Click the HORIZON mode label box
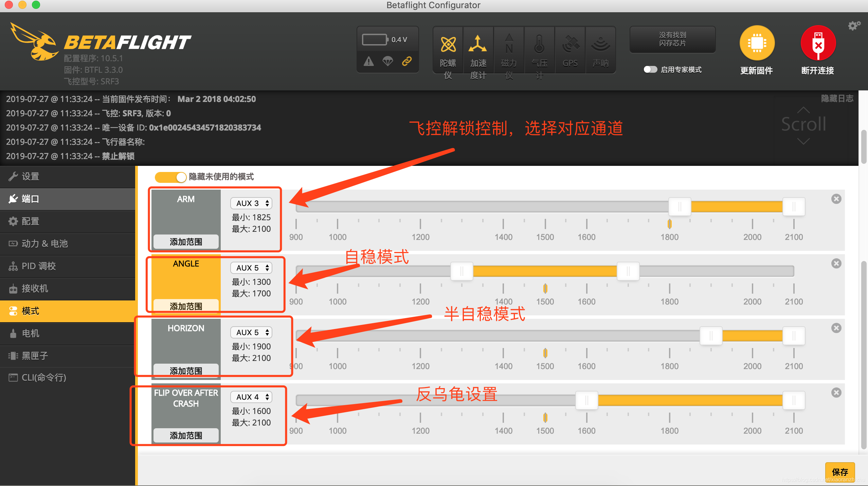This screenshot has height=486, width=868. click(x=186, y=349)
